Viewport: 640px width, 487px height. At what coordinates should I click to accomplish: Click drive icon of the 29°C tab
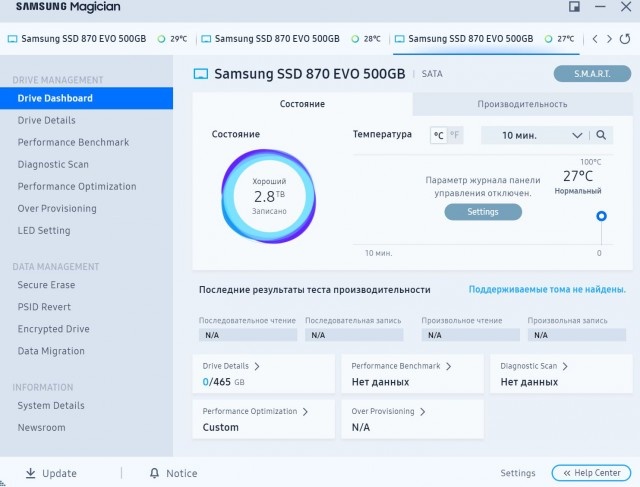pyautogui.click(x=13, y=39)
